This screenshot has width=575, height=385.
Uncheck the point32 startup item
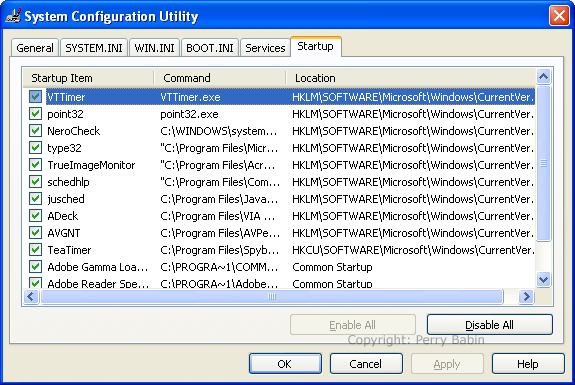[35, 114]
